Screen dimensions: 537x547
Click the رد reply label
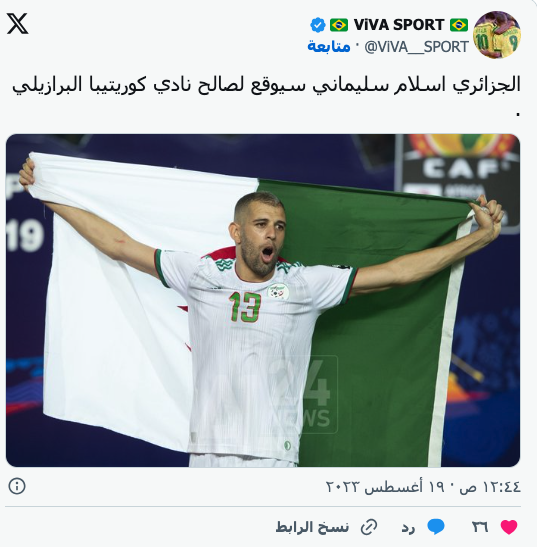pyautogui.click(x=408, y=527)
